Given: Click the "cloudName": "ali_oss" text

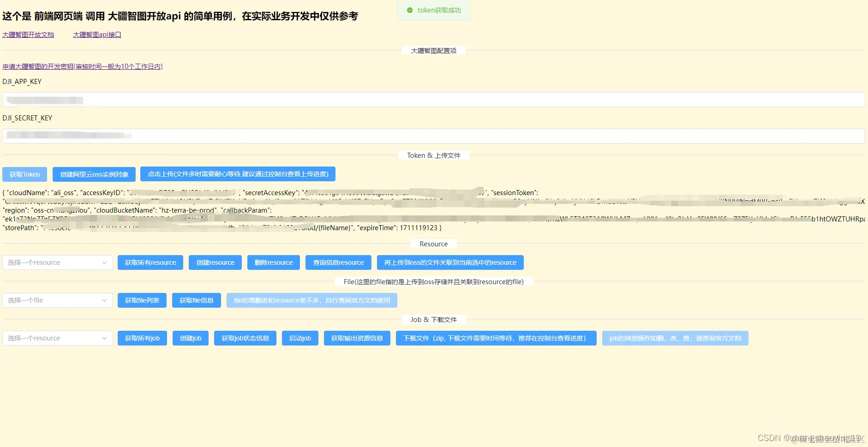Looking at the screenshot, I should point(42,193).
